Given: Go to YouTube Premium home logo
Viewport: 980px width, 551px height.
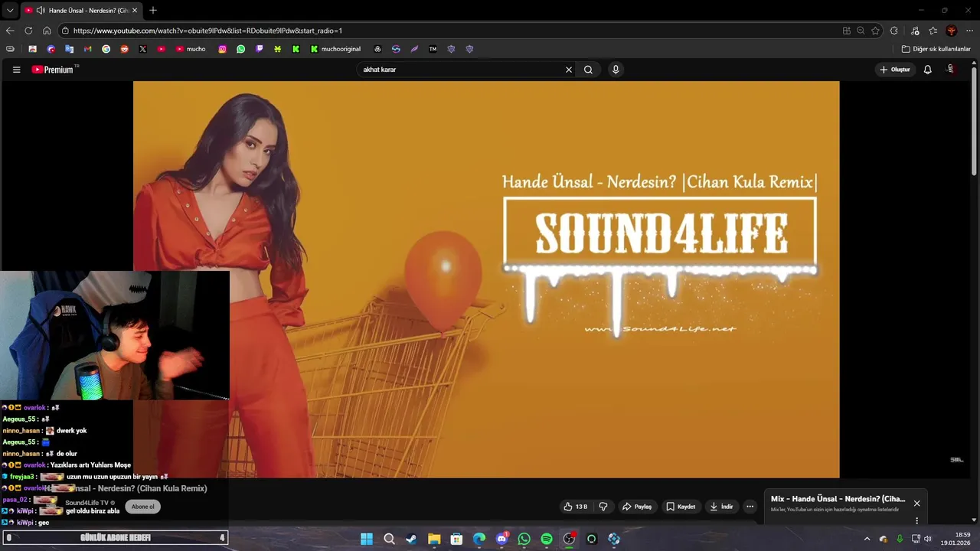Looking at the screenshot, I should [x=53, y=70].
